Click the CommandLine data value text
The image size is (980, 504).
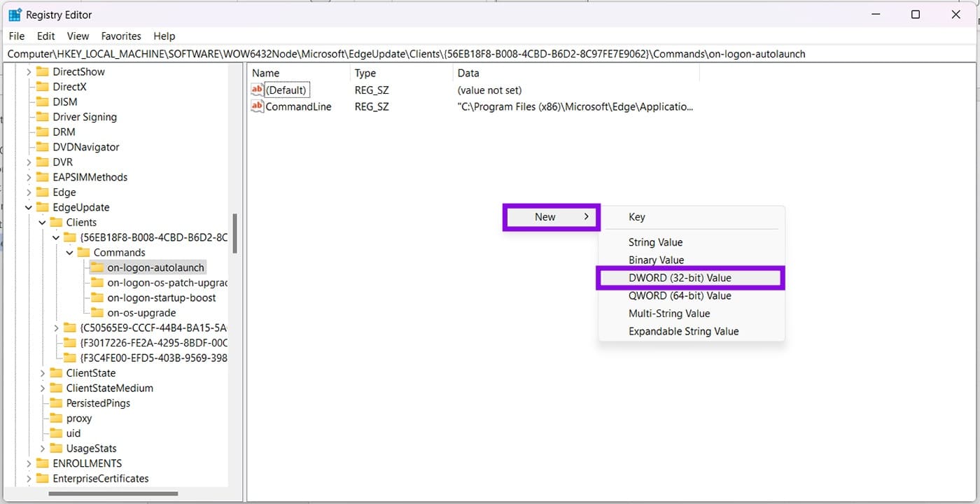575,106
